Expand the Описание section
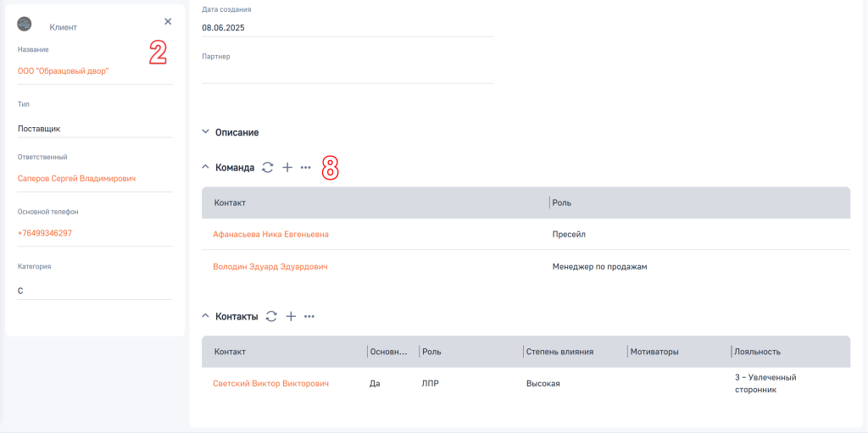868x433 pixels. pos(205,132)
